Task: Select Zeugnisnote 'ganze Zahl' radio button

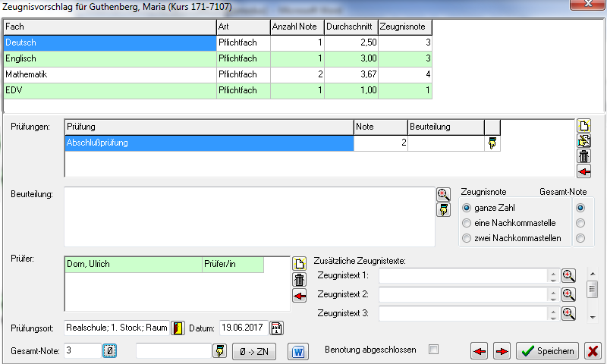Action: [x=467, y=208]
